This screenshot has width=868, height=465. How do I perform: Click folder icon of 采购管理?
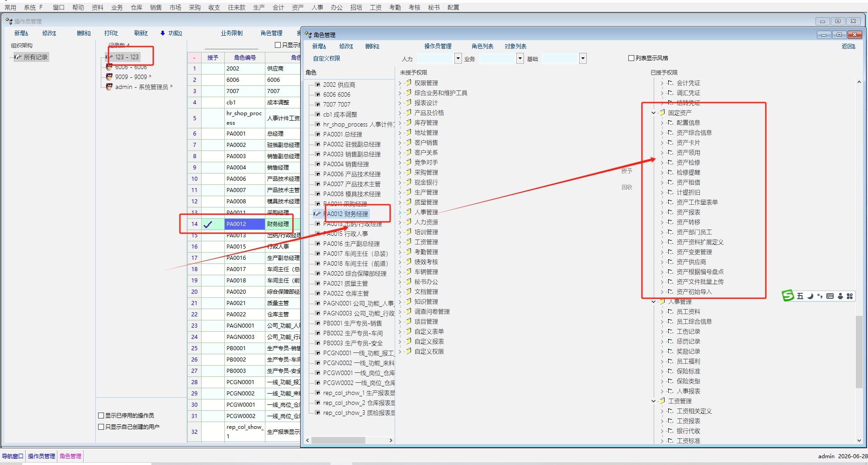[x=408, y=172]
